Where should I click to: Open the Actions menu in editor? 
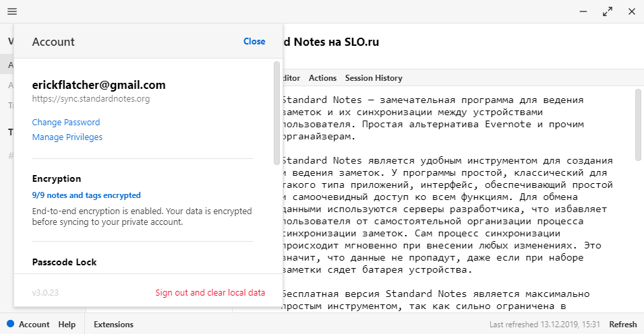click(x=322, y=78)
